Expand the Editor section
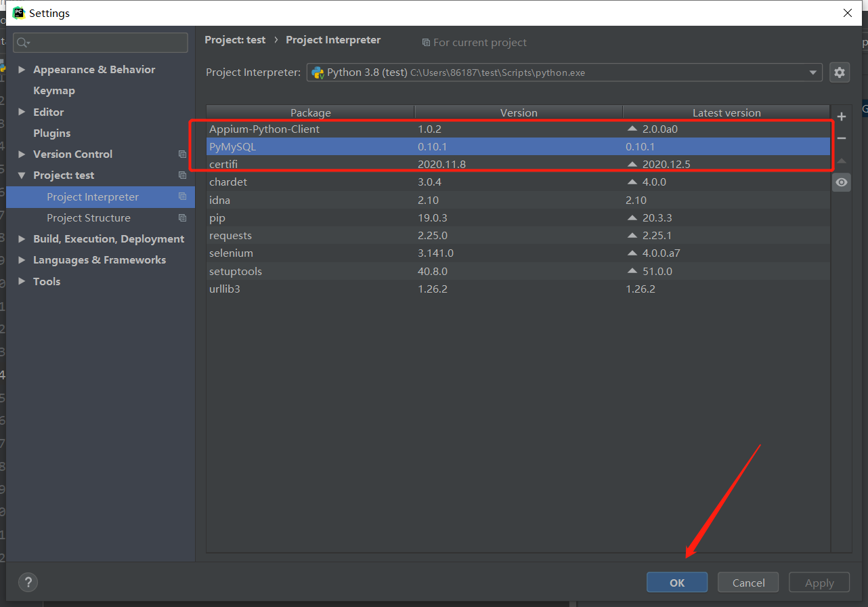The image size is (868, 607). (x=22, y=112)
